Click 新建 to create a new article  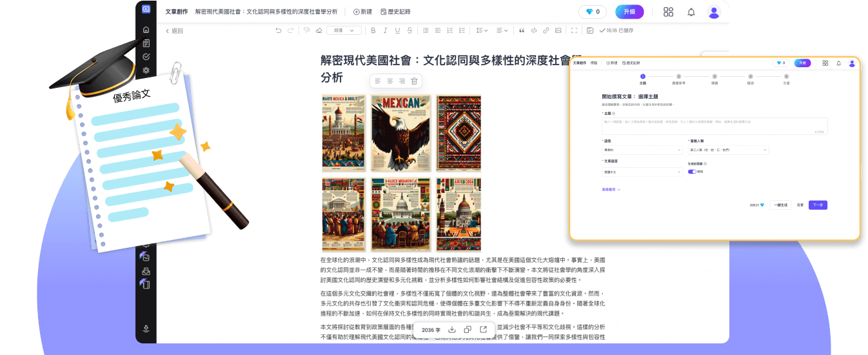(362, 12)
